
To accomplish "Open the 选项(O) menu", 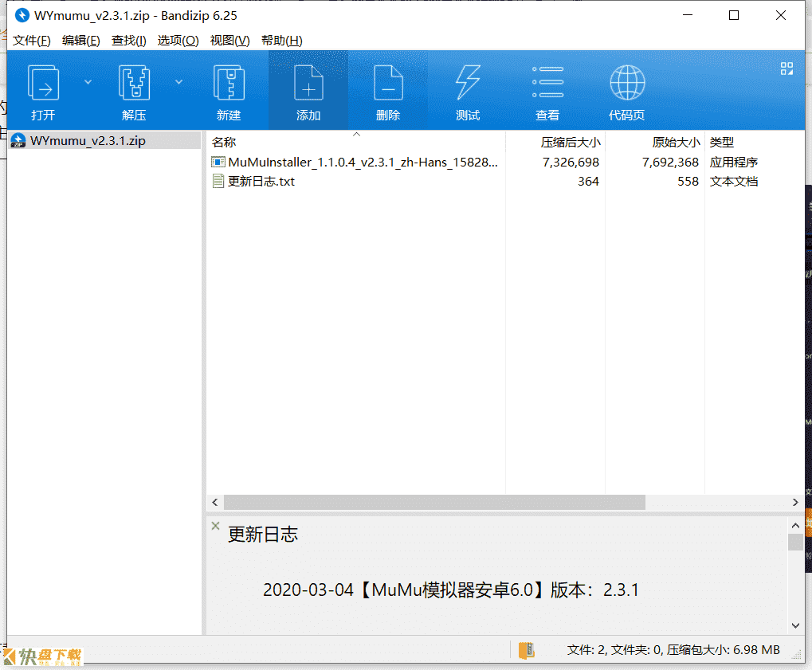I will click(x=178, y=41).
